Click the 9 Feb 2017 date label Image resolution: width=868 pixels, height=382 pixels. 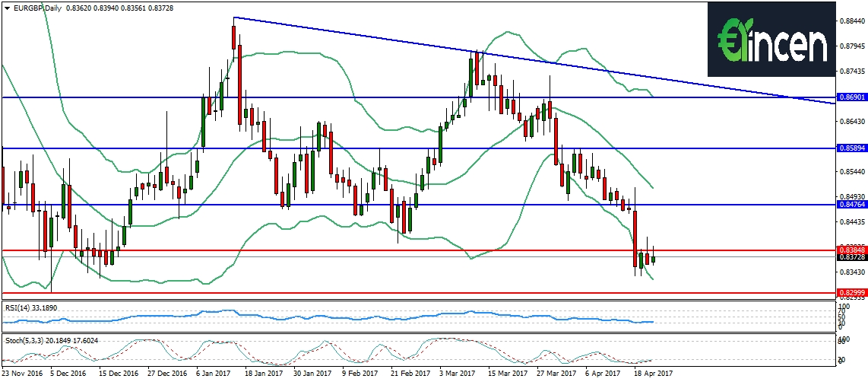(360, 374)
